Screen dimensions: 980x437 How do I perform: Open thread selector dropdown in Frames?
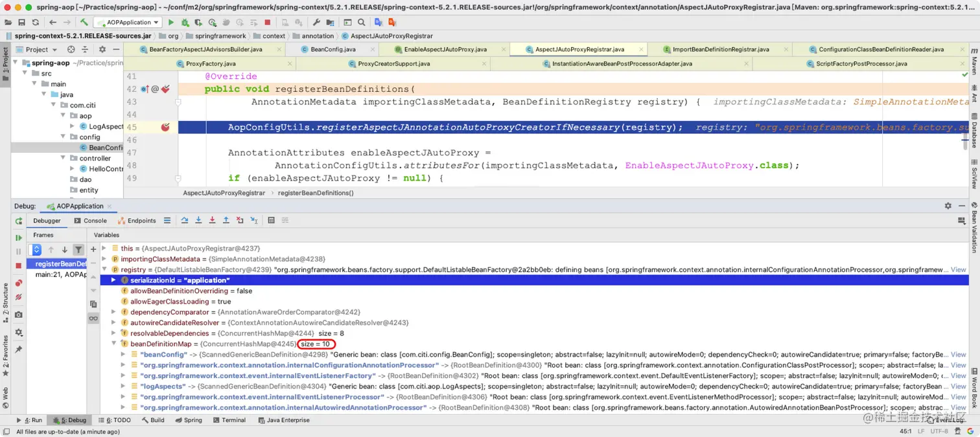pos(37,249)
